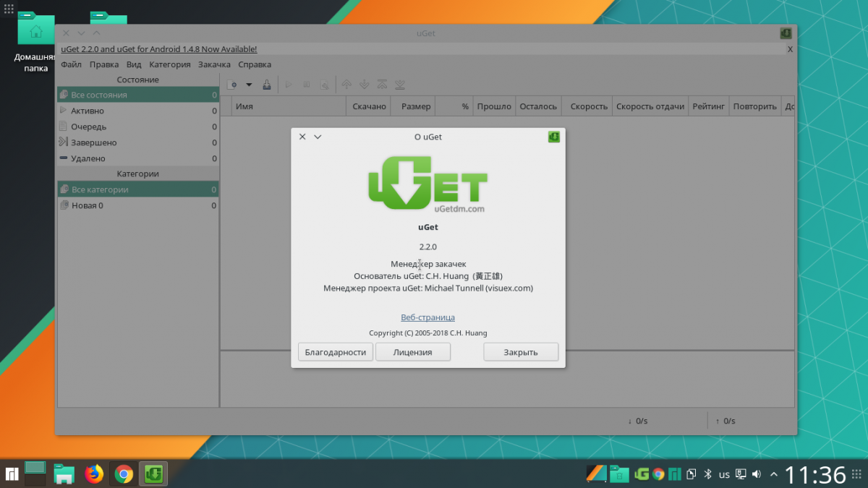Open the dropdown arrow beside new download

pyautogui.click(x=249, y=85)
